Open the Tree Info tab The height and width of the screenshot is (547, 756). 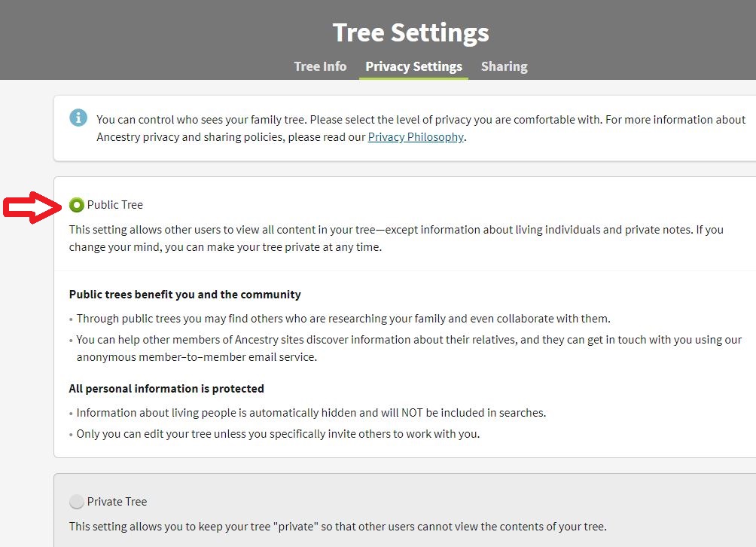pyautogui.click(x=320, y=66)
